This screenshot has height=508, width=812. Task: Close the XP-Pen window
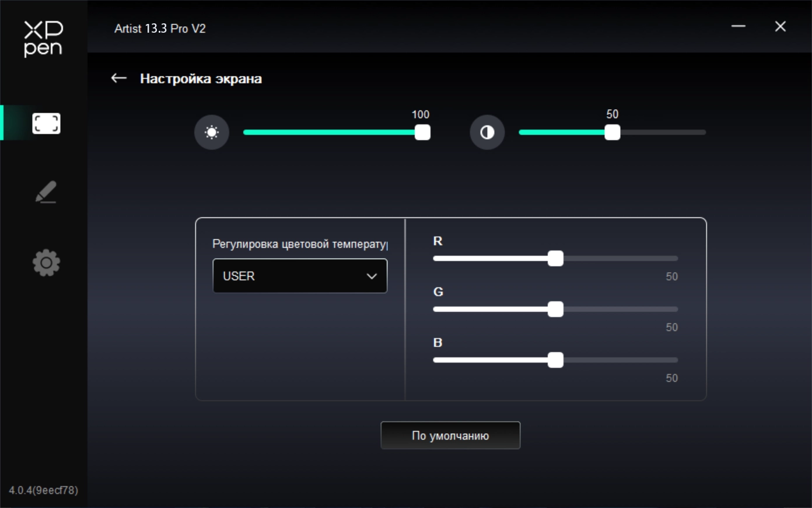pos(780,26)
